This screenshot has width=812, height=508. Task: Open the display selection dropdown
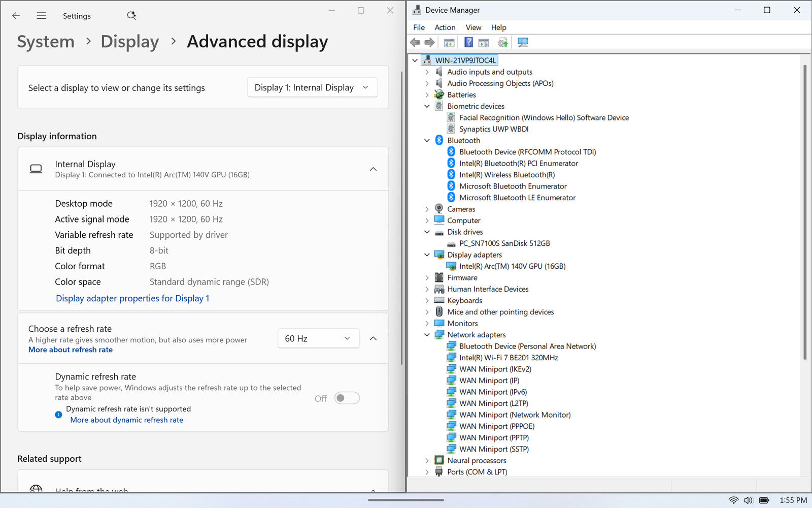pos(312,87)
